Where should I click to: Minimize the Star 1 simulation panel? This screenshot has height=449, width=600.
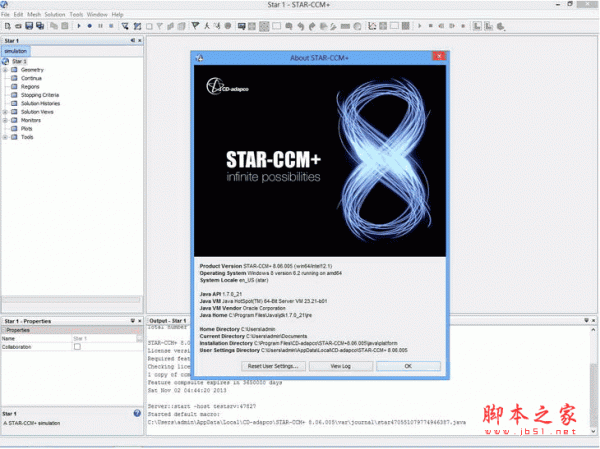[x=133, y=41]
